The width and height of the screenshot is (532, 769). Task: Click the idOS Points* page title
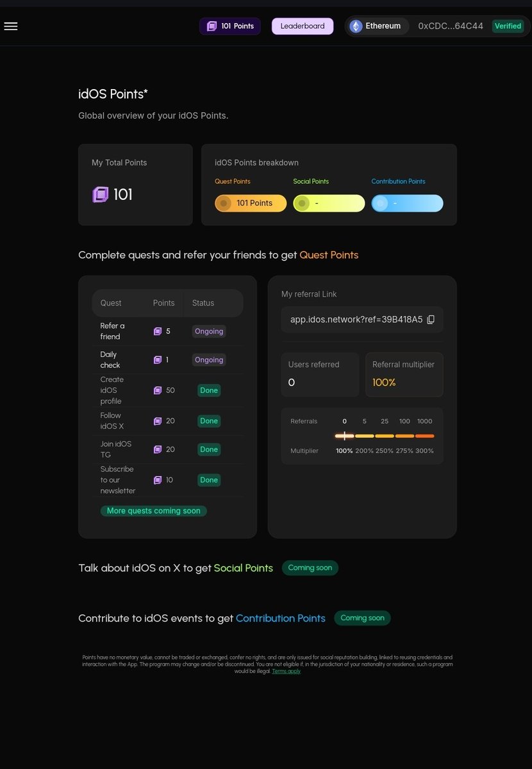113,94
